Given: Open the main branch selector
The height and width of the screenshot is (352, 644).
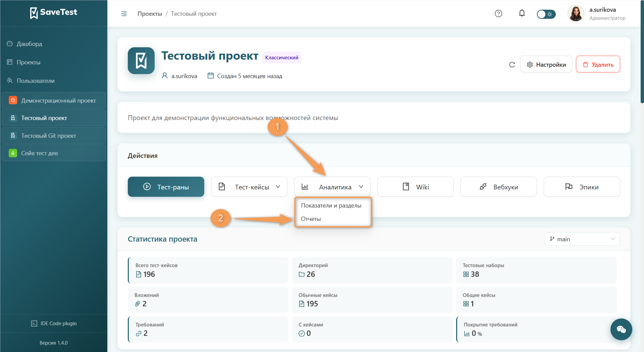Looking at the screenshot, I should [582, 239].
